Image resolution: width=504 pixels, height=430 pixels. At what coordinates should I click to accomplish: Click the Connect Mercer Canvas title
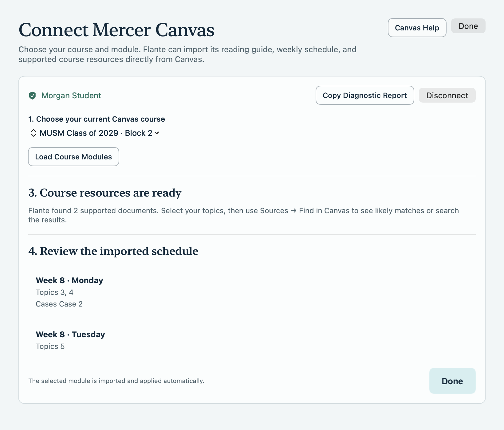point(116,30)
